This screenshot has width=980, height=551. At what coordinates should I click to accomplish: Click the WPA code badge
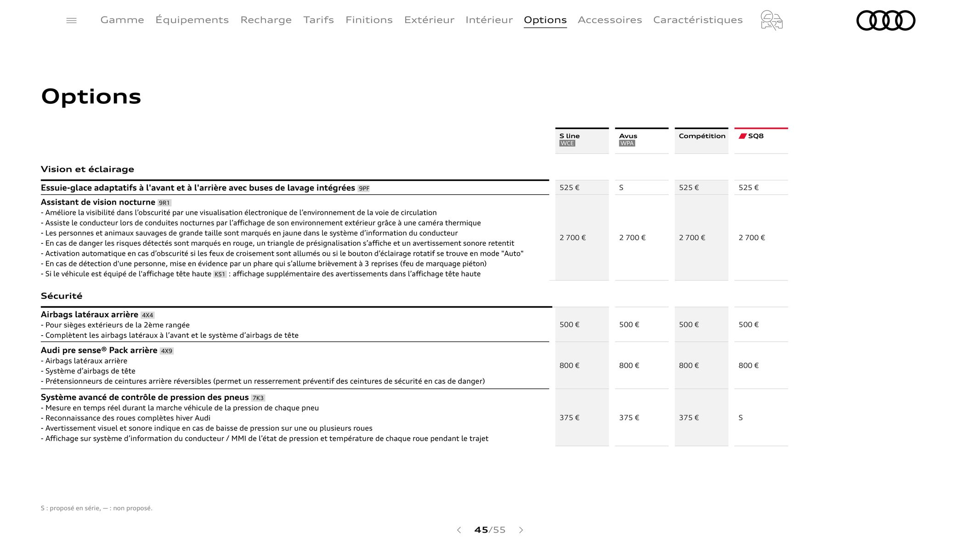coord(627,143)
